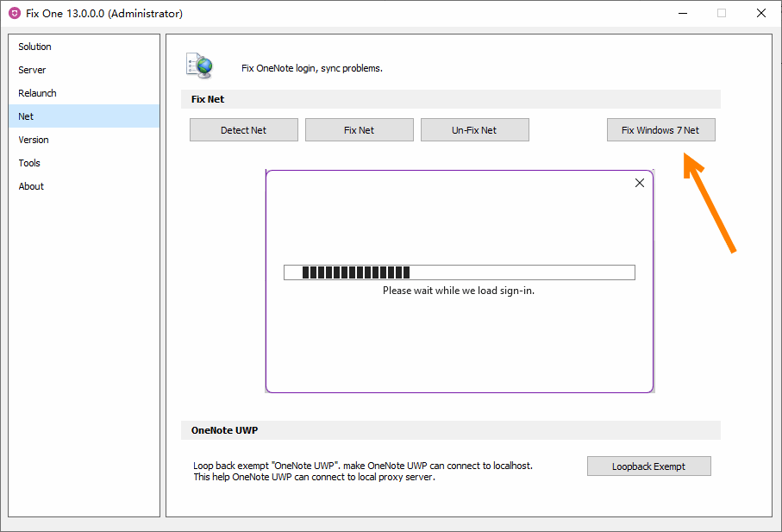The height and width of the screenshot is (532, 782).
Task: Click the Loopback Exempt button
Action: coord(649,466)
